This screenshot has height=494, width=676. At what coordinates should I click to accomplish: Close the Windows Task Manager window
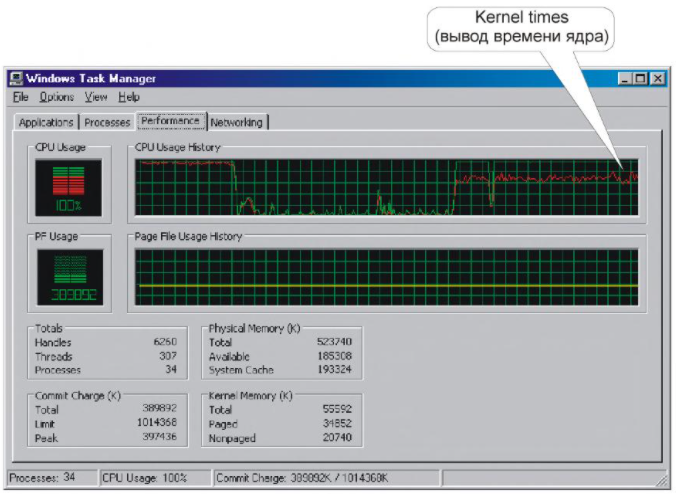coord(657,78)
